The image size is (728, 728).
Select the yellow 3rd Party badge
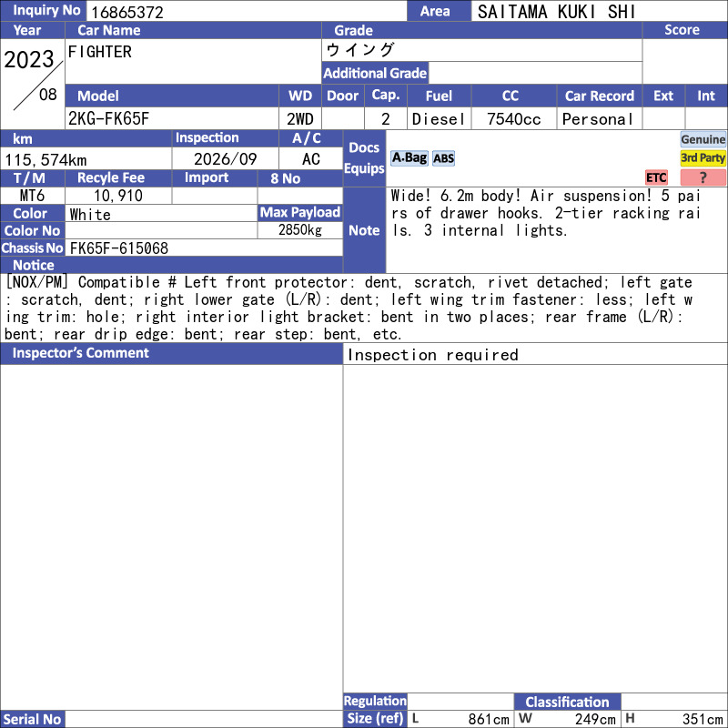click(703, 157)
